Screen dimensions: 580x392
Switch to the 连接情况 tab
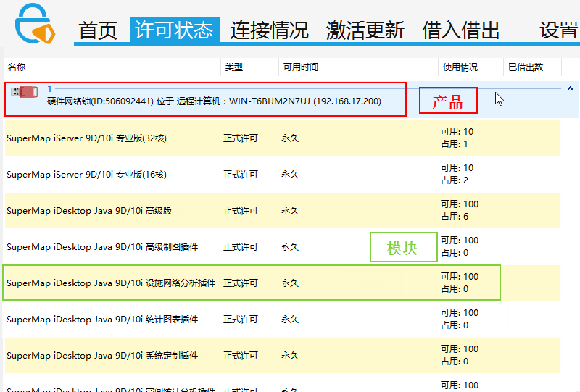pos(269,30)
